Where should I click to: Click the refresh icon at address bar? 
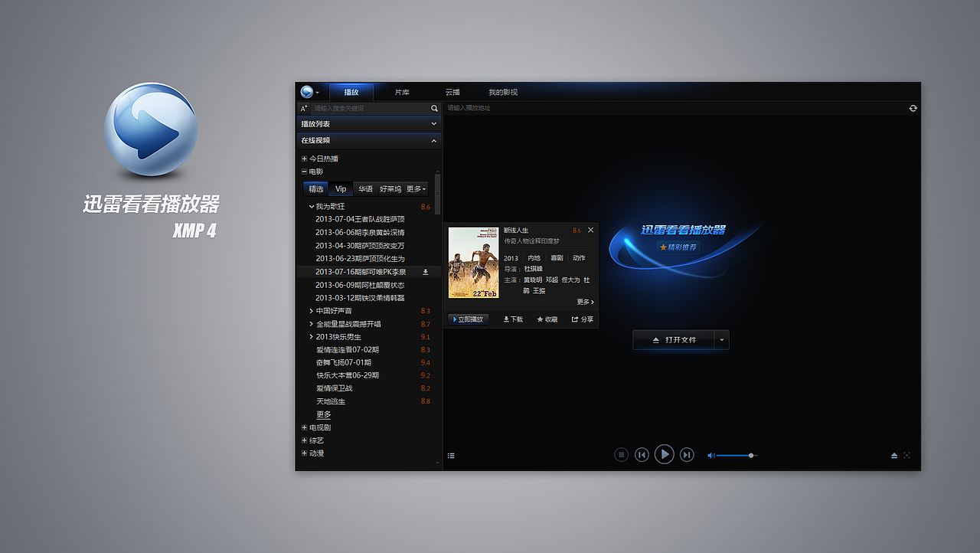pos(913,108)
